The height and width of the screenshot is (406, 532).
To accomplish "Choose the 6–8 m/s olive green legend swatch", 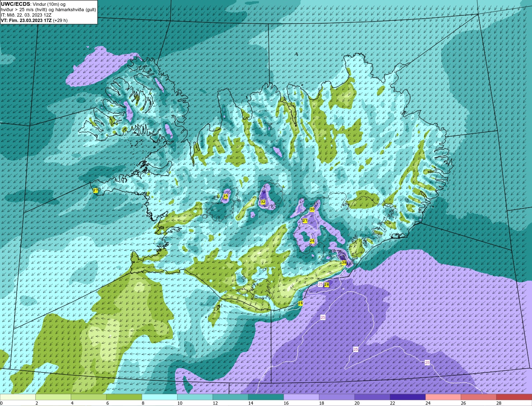I will 124,397.
